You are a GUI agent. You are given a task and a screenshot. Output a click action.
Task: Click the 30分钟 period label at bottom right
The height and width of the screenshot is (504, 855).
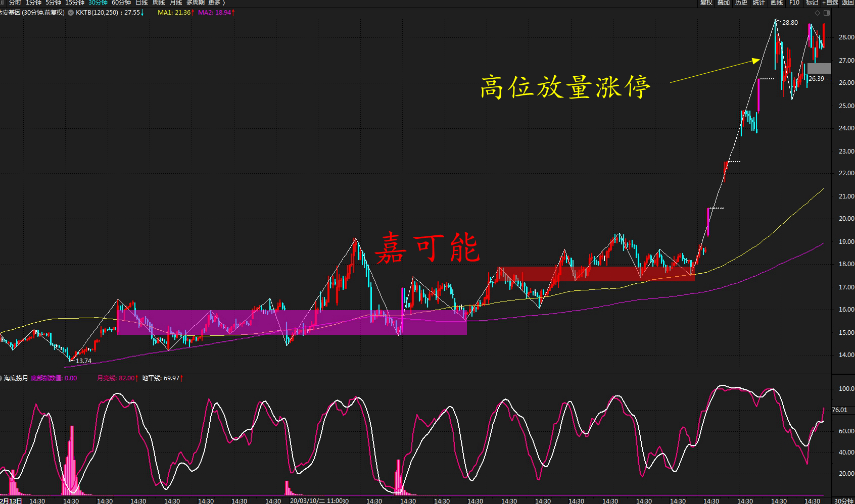(844, 501)
